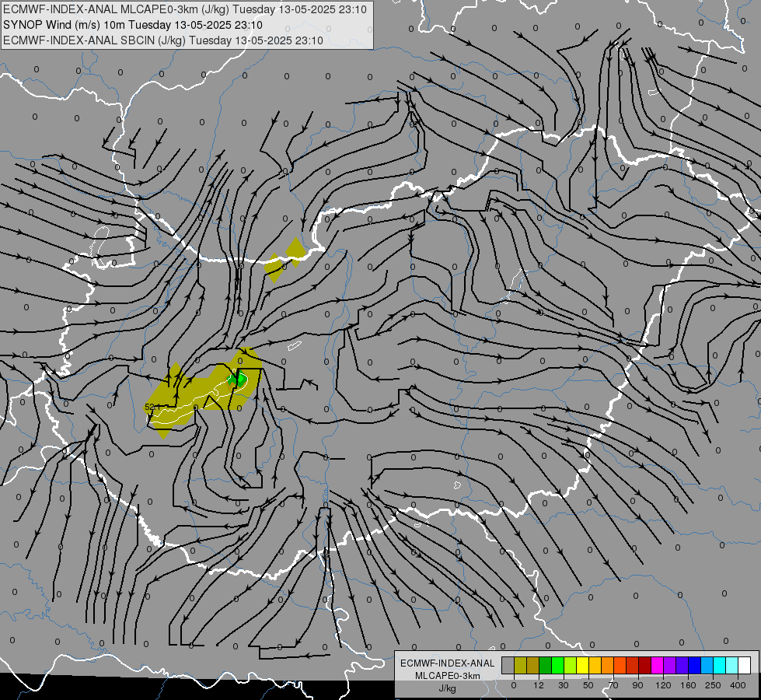The image size is (761, 700).
Task: Click the orange-red legend swatch right of 70
Action: click(620, 665)
